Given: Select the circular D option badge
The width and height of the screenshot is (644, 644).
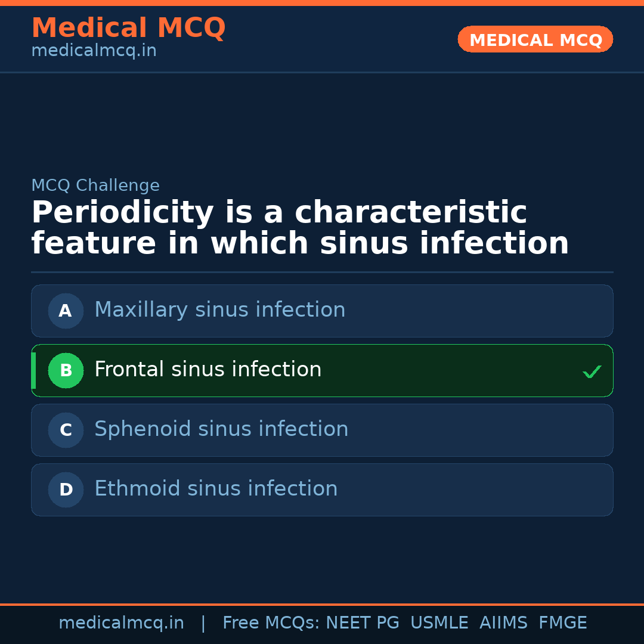Looking at the screenshot, I should 66,490.
